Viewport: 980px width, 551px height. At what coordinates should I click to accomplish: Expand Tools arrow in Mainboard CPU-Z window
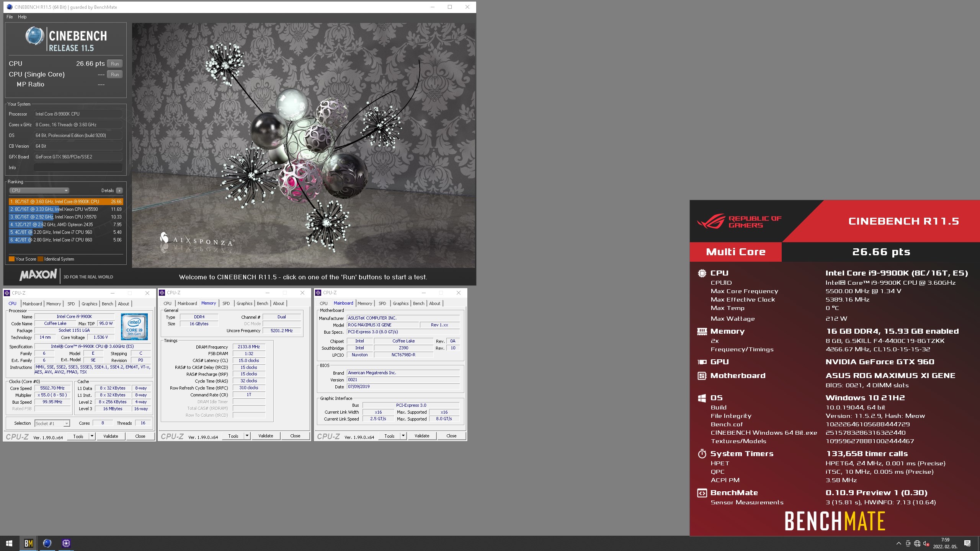[403, 436]
